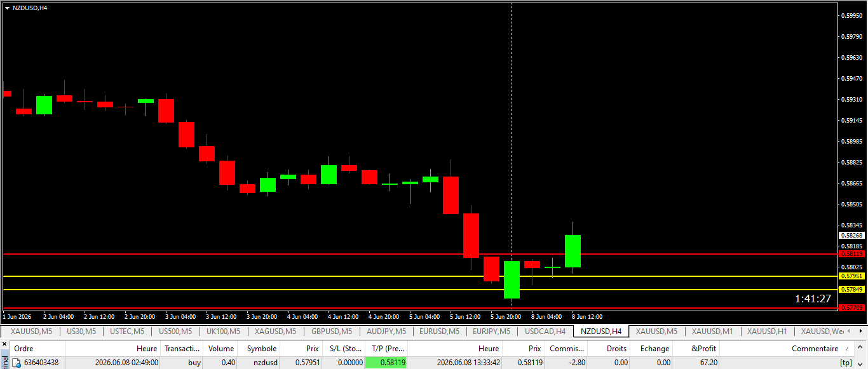This screenshot has width=868, height=369.
Task: Switch to the XAUUSD,M5 tab next to US30,M5
Action: coord(31,332)
